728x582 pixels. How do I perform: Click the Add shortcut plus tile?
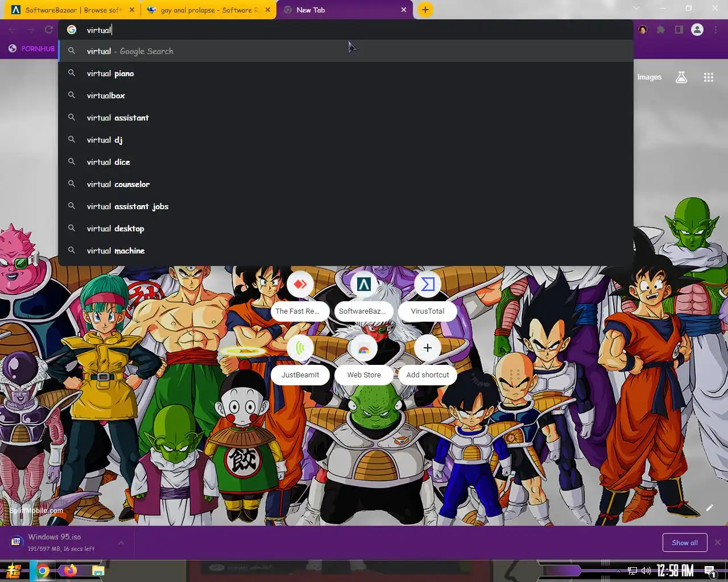point(428,360)
